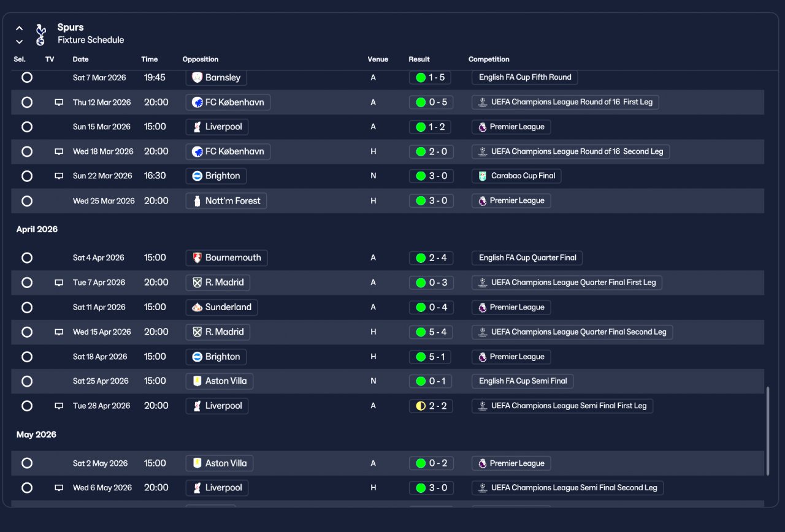
Task: Go to next team with down chevron
Action: click(20, 42)
